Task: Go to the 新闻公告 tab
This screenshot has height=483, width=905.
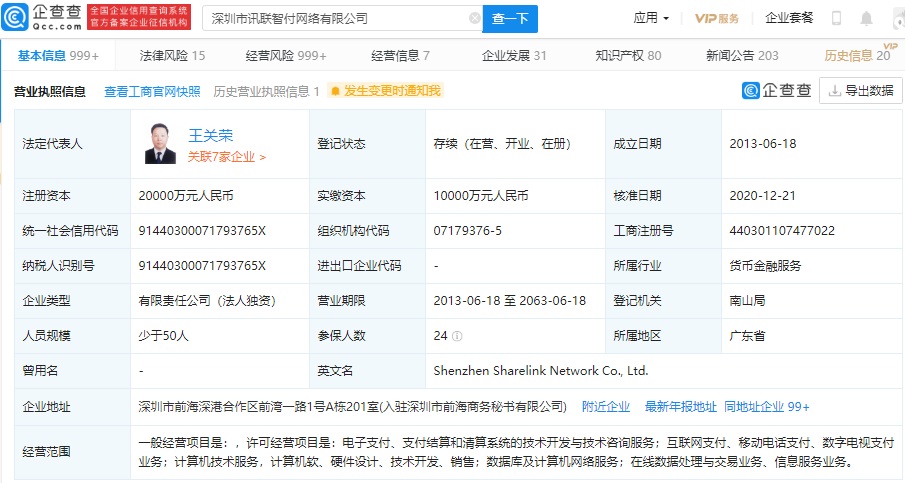Action: point(742,55)
